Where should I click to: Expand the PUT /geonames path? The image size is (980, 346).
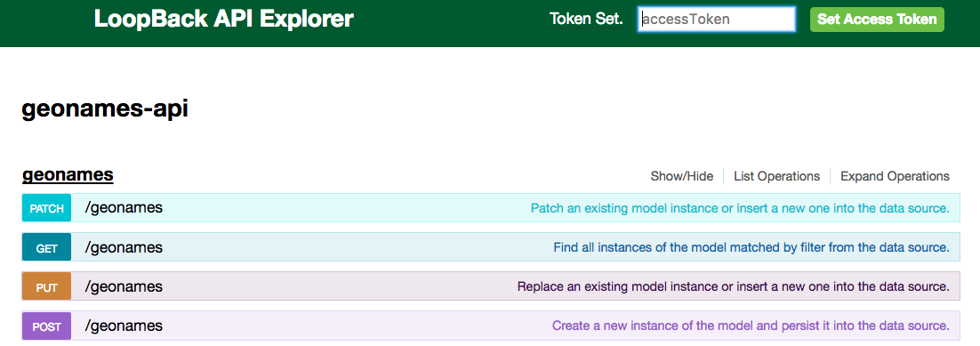124,286
